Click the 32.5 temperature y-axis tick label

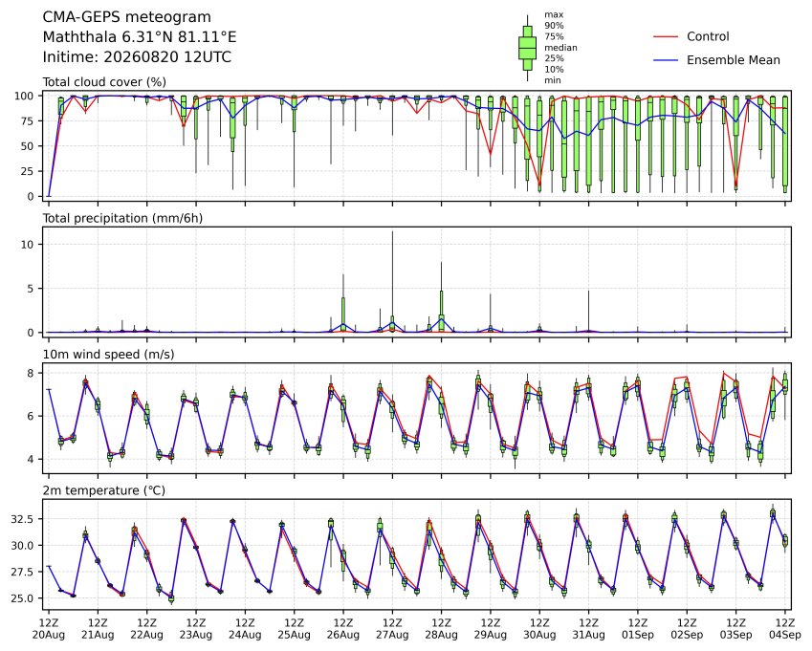point(23,519)
